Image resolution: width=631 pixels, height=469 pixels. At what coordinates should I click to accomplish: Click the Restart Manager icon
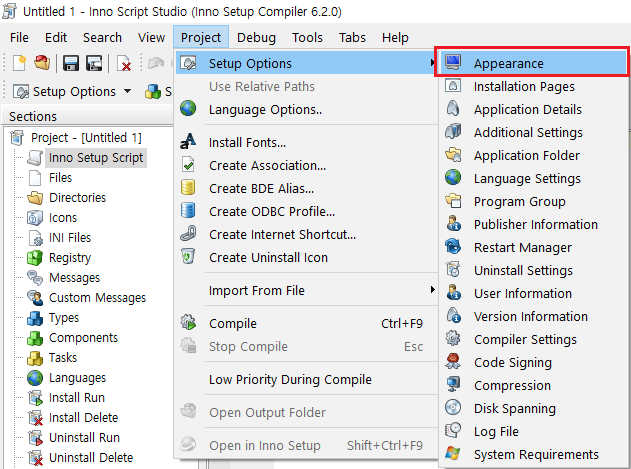point(453,247)
